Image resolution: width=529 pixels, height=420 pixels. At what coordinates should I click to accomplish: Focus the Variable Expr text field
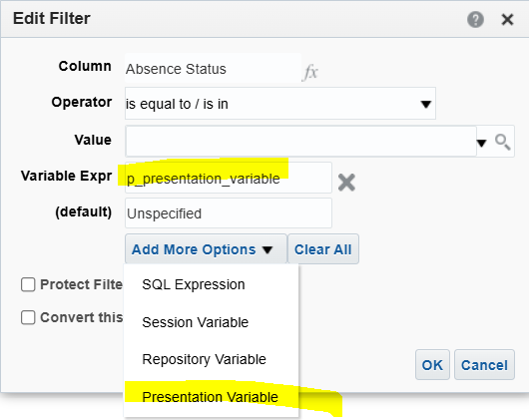click(x=229, y=178)
